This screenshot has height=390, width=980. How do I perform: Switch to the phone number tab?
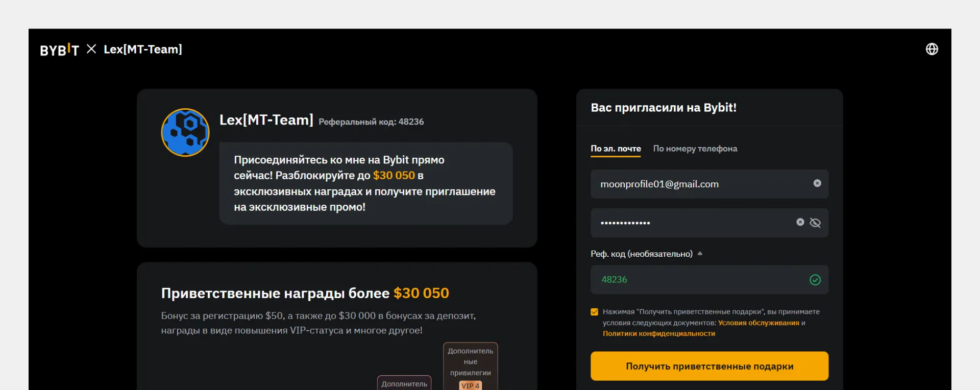tap(695, 149)
